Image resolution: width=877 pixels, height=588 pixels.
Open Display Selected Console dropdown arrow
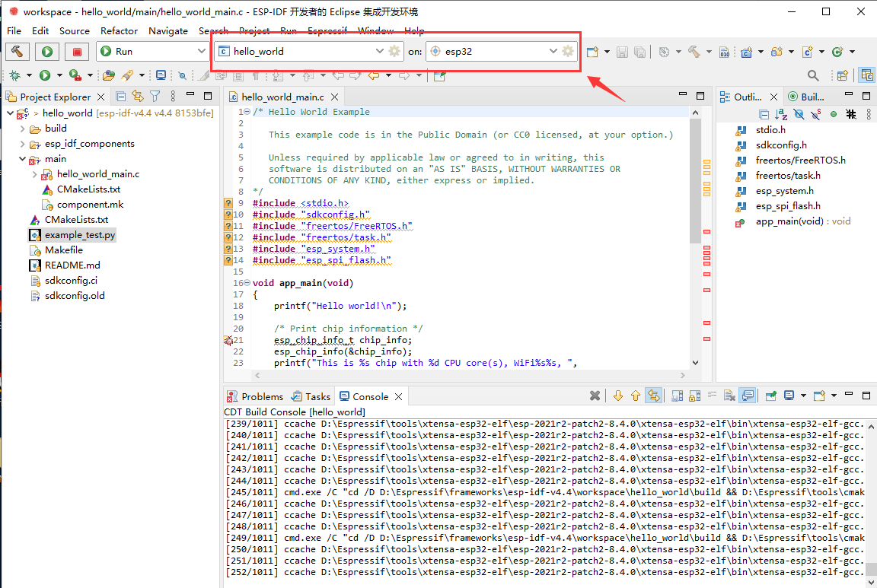pyautogui.click(x=803, y=396)
